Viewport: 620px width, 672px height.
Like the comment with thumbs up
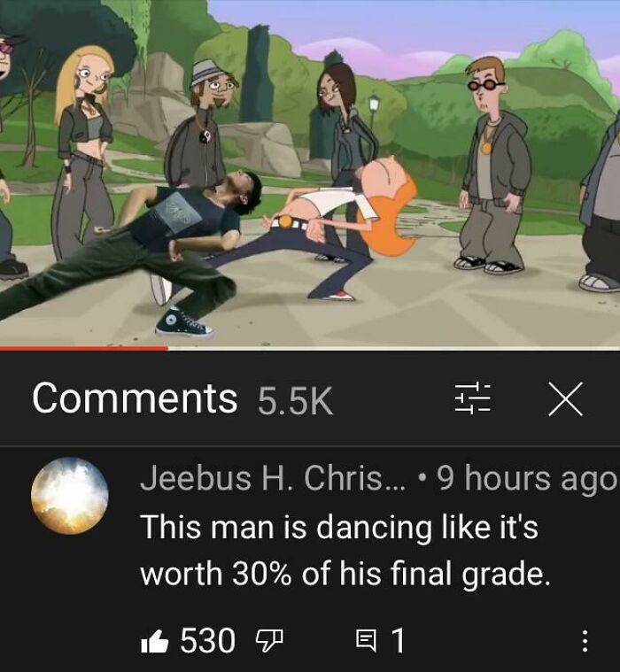154,641
